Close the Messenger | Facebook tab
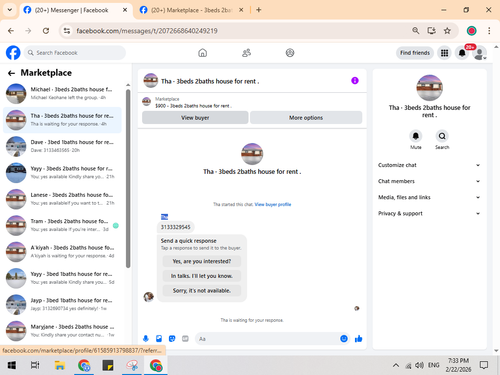 [x=125, y=10]
